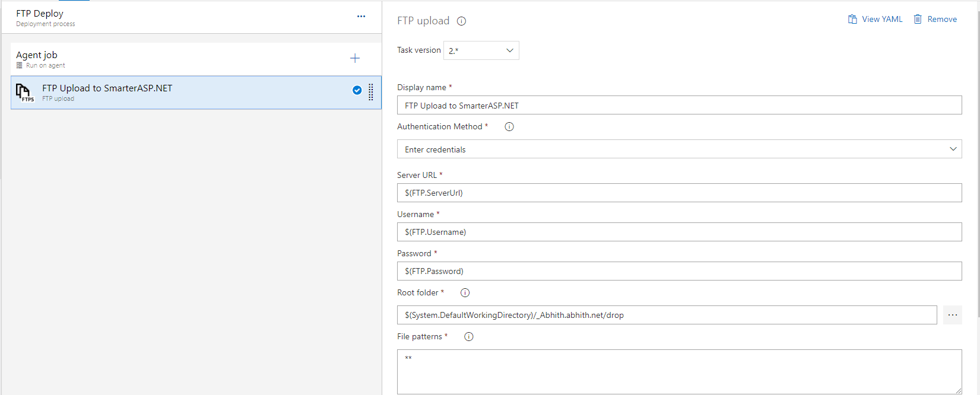
Task: Show File patterns info tooltip
Action: click(469, 337)
